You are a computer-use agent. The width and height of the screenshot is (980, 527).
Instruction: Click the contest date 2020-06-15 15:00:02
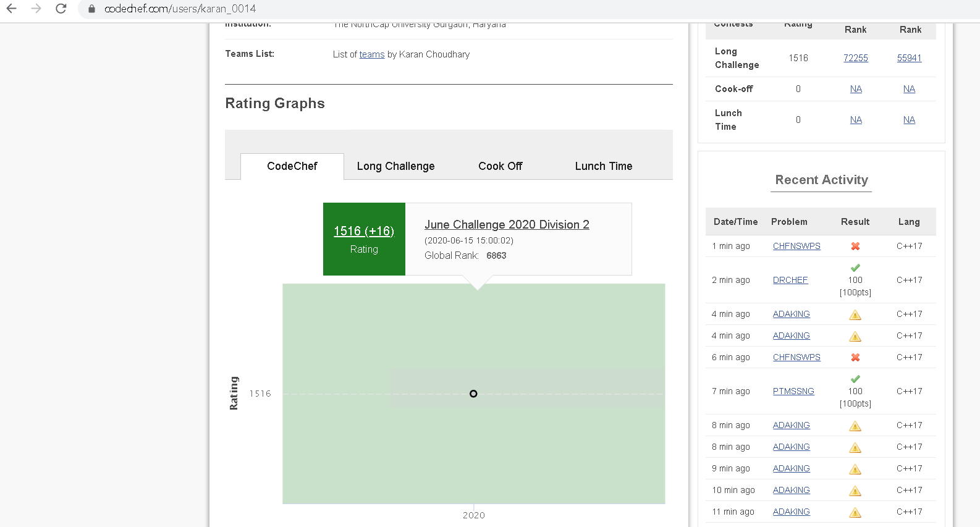(469, 240)
